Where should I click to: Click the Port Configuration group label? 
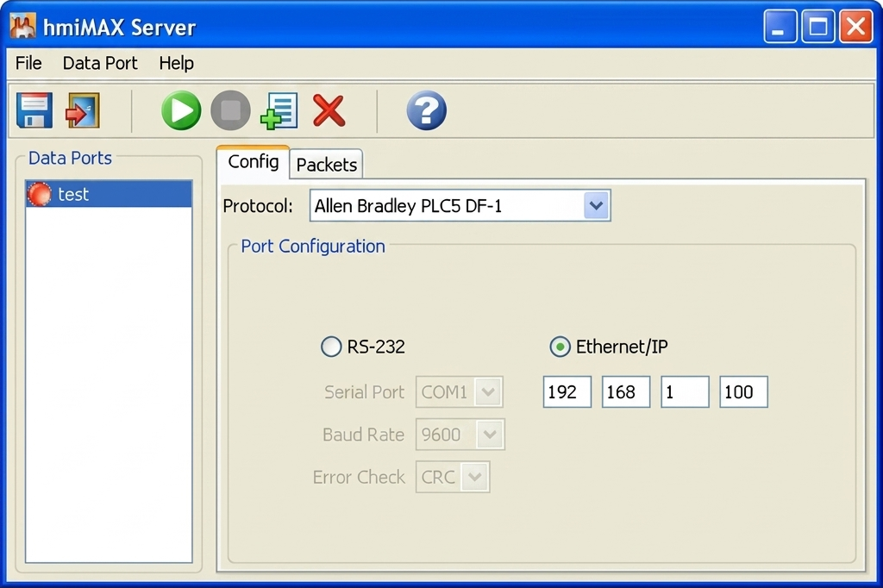pyautogui.click(x=313, y=246)
